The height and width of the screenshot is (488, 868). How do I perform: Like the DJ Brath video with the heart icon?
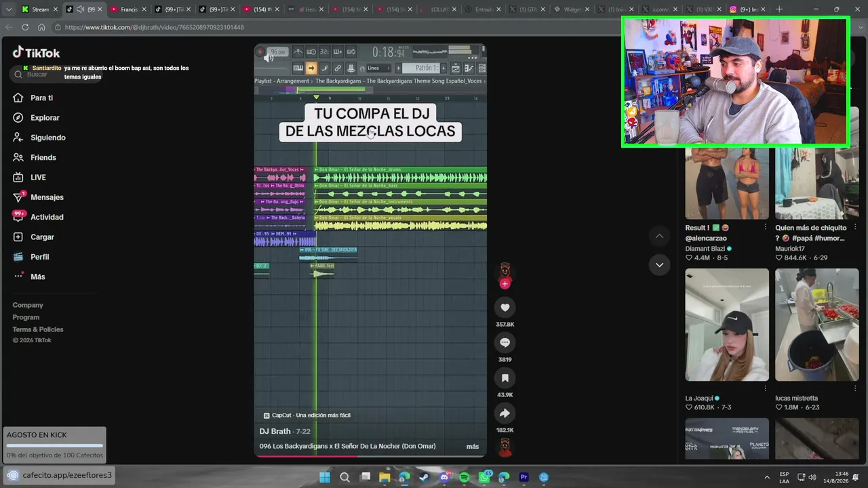pos(505,308)
